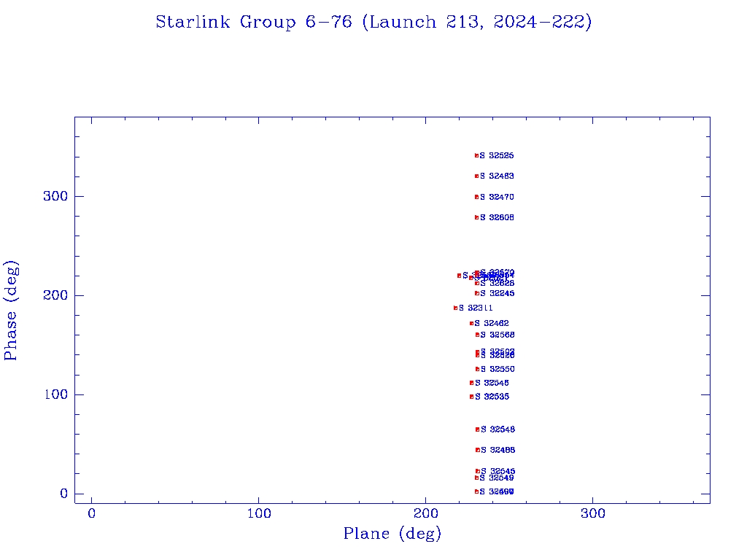Click the 300 tick label on Plane axis

592,514
